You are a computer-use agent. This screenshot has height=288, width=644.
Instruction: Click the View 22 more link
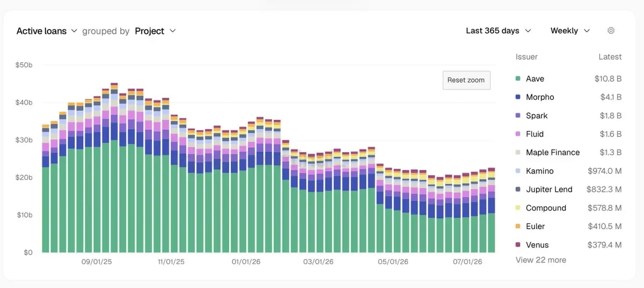(541, 260)
